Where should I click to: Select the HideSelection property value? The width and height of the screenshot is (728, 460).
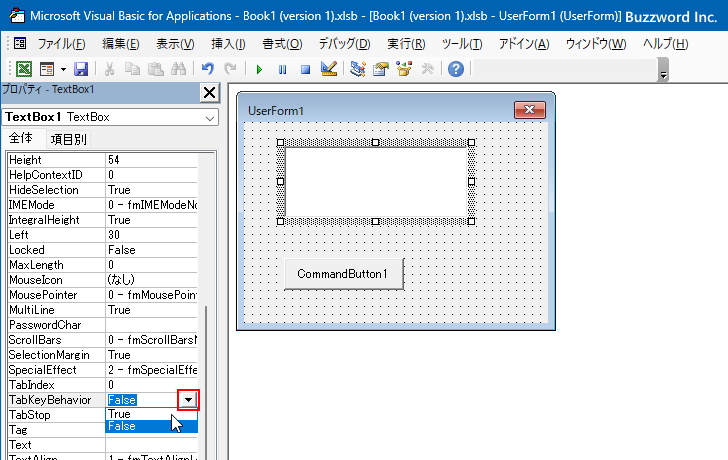point(151,190)
